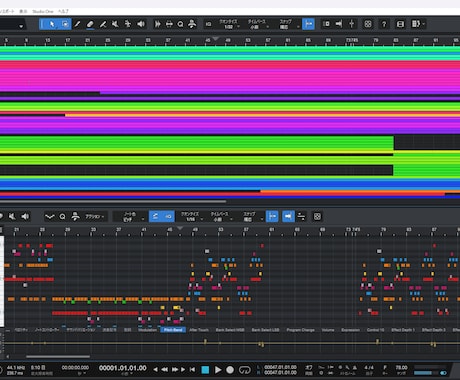
Task: Select the After Touch controller lane tab
Action: tap(199, 330)
